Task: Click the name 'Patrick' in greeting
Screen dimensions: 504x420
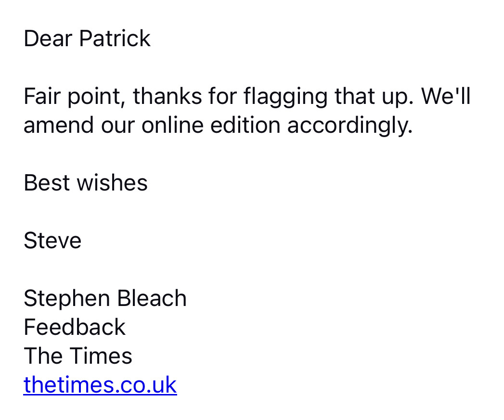Action: 115,38
